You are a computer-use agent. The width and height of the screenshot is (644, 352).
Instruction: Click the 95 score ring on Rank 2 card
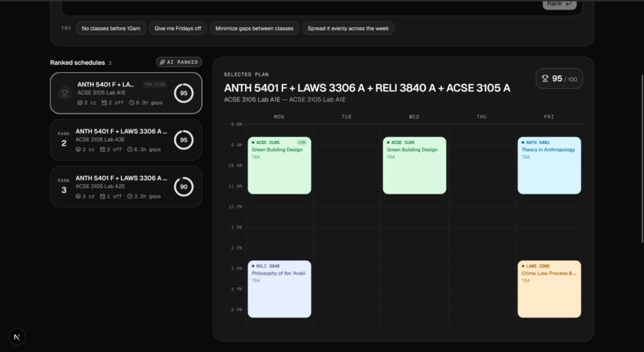tap(184, 140)
